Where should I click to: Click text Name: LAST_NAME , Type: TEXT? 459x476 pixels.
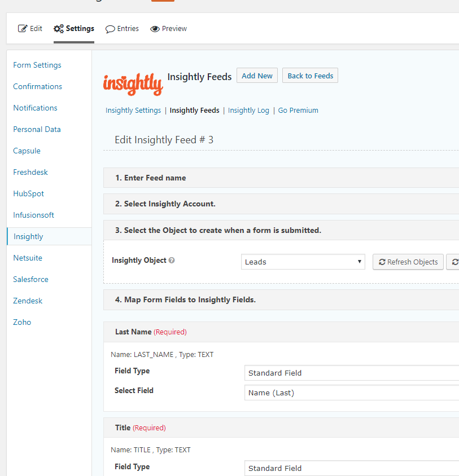(x=162, y=355)
